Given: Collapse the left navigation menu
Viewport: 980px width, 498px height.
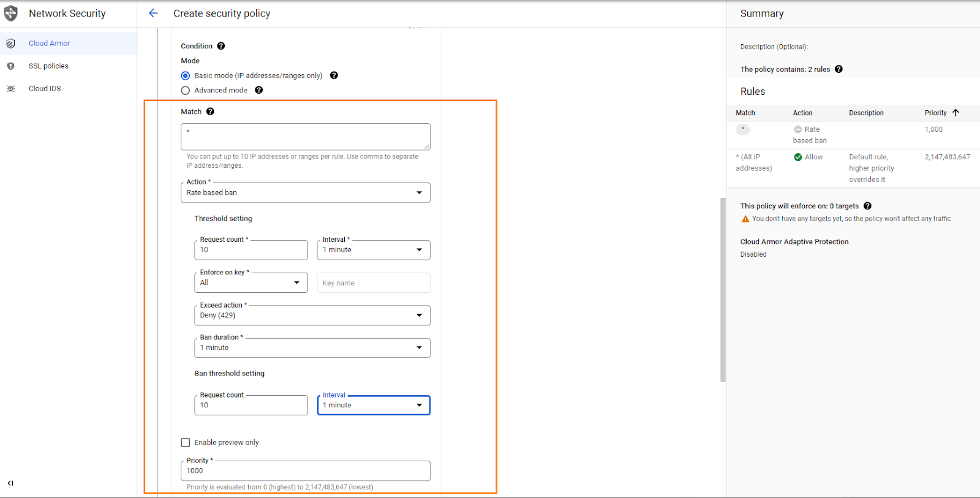Looking at the screenshot, I should click(10, 483).
